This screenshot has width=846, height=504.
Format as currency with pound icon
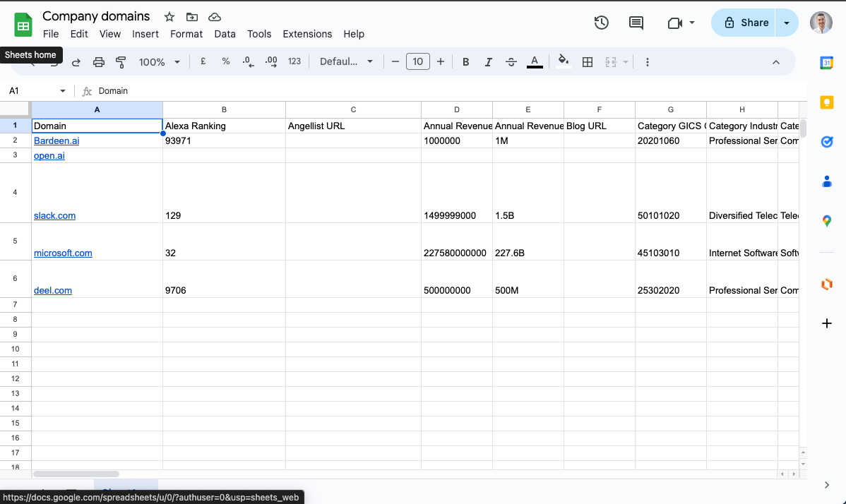click(x=203, y=61)
